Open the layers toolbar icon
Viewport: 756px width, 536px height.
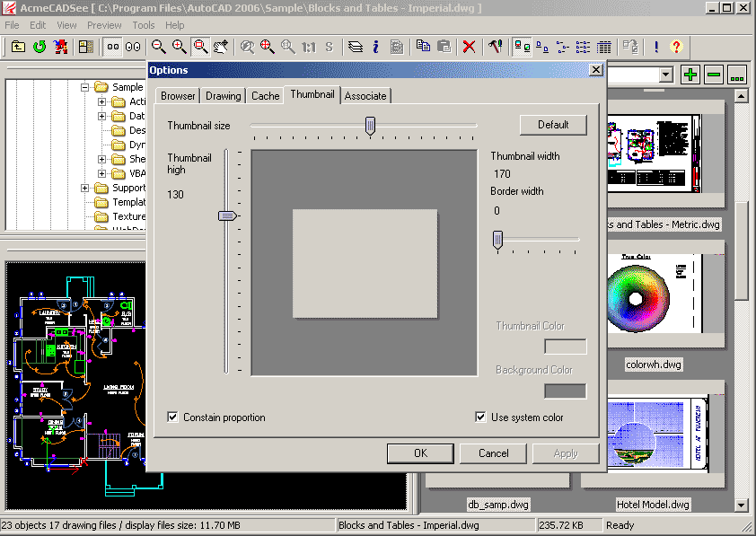(356, 47)
